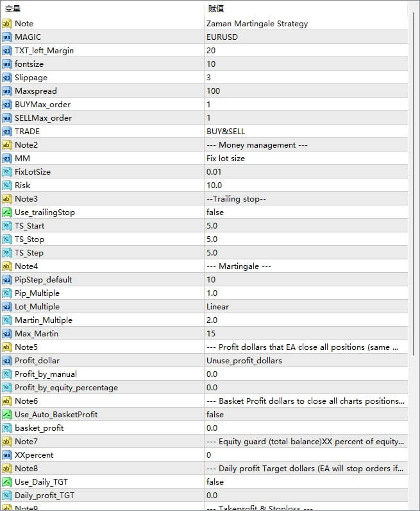Toggle the Use_trailingStop false value
This screenshot has height=511, width=420.
click(215, 212)
